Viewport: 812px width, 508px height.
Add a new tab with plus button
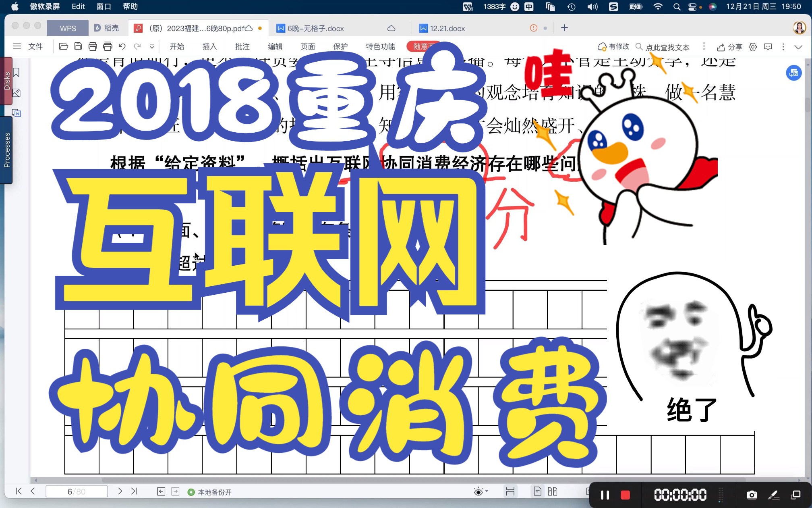tap(564, 27)
